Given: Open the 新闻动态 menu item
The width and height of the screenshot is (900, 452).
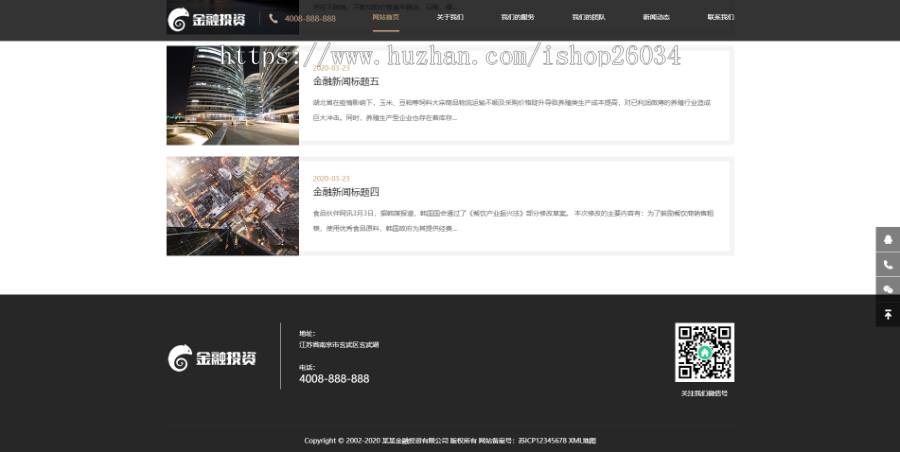Looking at the screenshot, I should (x=656, y=17).
